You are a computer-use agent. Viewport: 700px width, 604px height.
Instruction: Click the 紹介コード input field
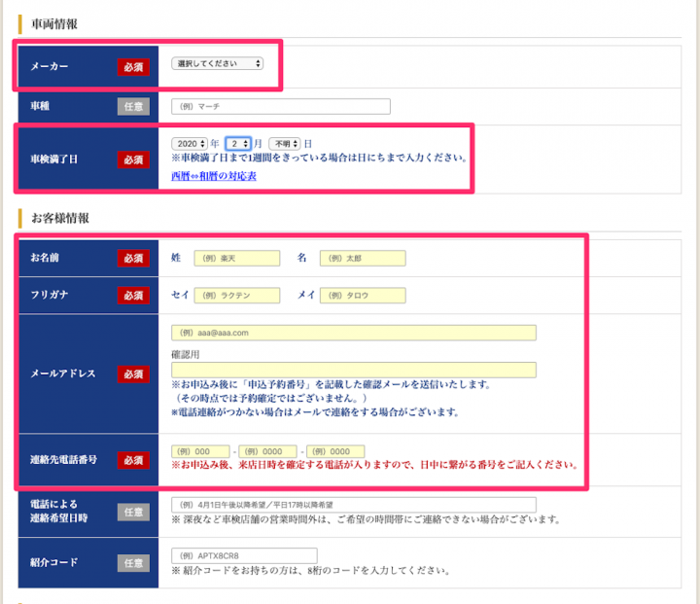(x=244, y=555)
